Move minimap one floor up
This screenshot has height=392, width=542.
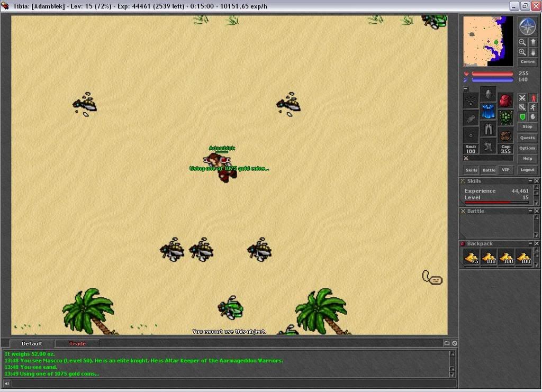click(533, 42)
